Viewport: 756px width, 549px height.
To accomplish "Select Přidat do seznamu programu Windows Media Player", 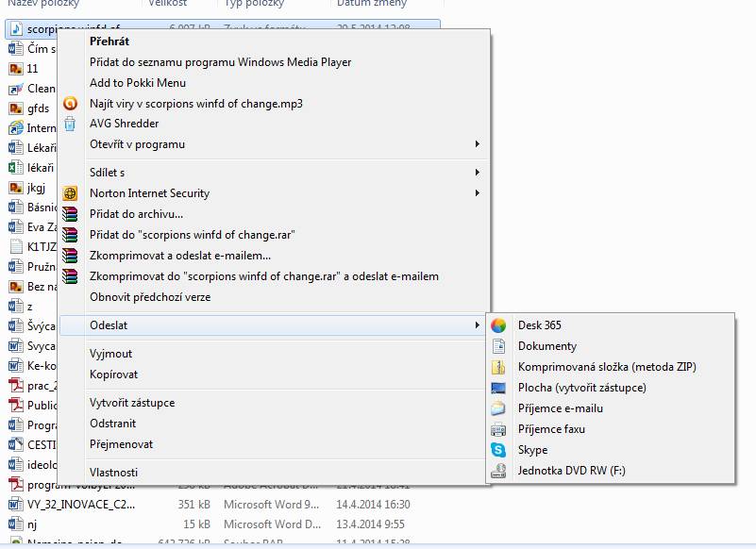I will coord(220,62).
